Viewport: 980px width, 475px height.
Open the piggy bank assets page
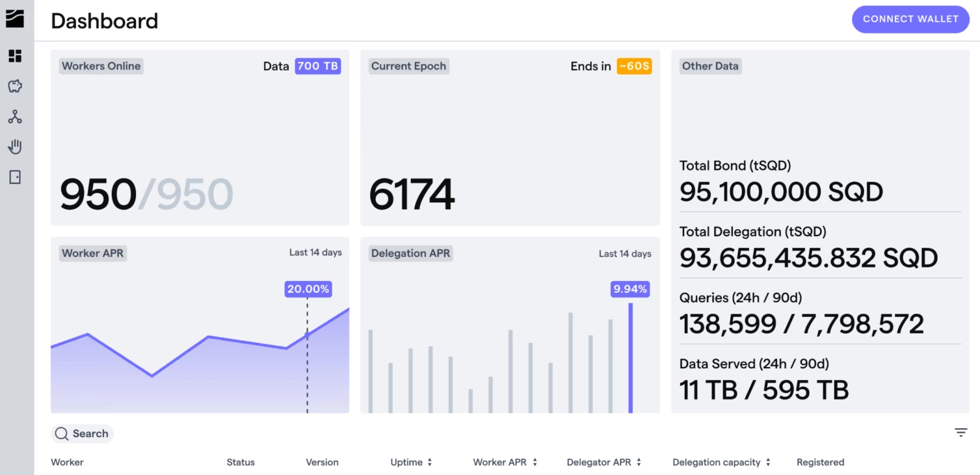coord(15,87)
